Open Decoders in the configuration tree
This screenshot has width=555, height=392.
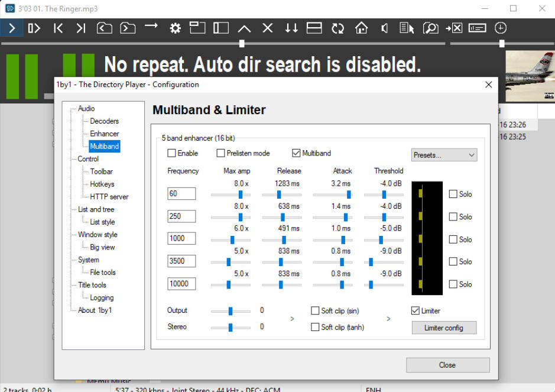pos(104,121)
